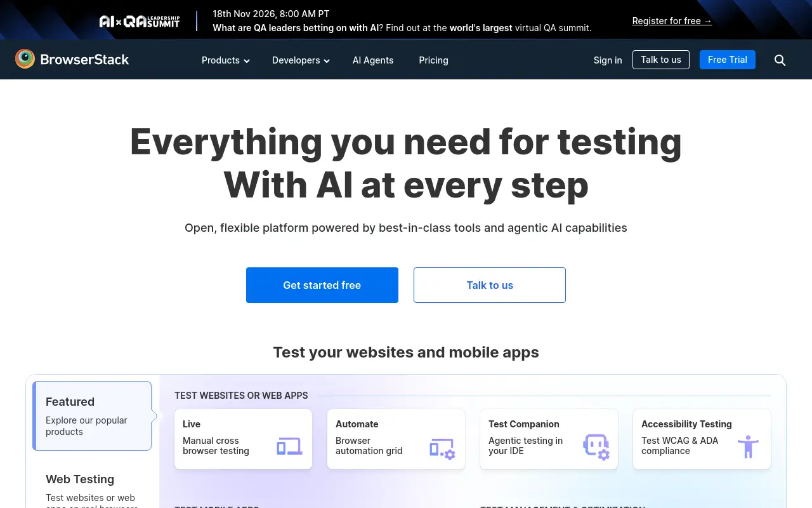Click the Products menu label
812x508 pixels.
[x=221, y=60]
